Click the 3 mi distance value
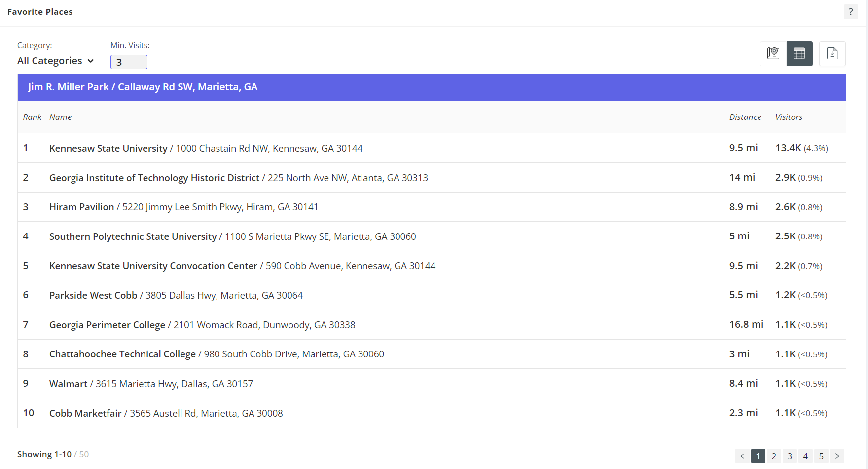 (739, 354)
